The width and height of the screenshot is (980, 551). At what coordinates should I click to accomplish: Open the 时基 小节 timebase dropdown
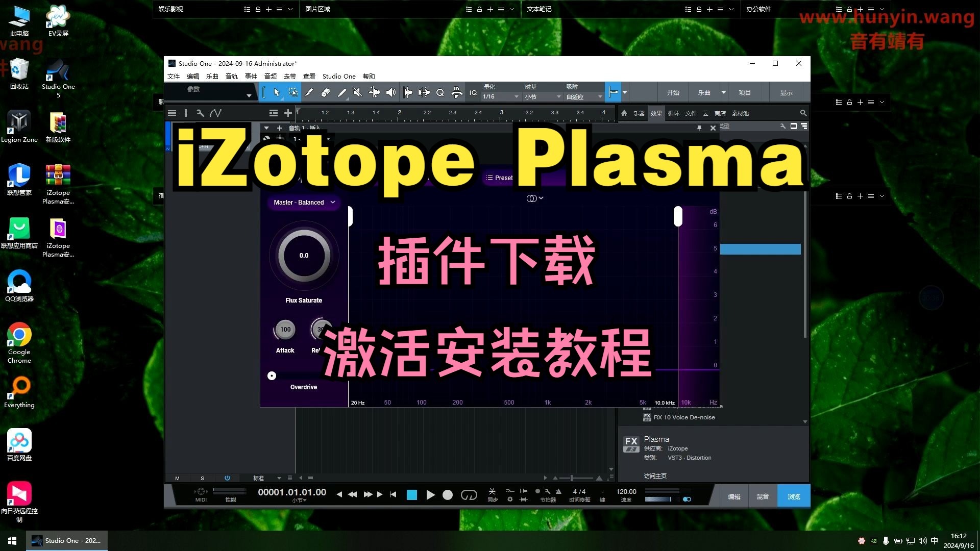pos(543,96)
